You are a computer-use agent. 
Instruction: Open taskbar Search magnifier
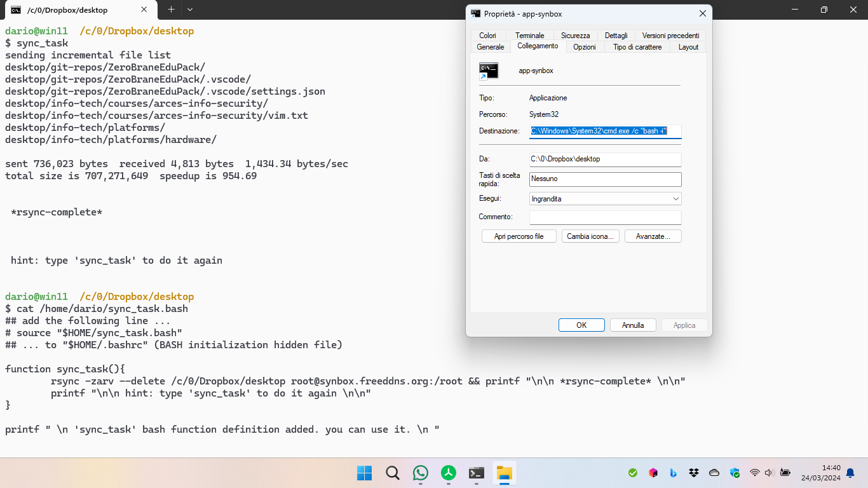(393, 473)
